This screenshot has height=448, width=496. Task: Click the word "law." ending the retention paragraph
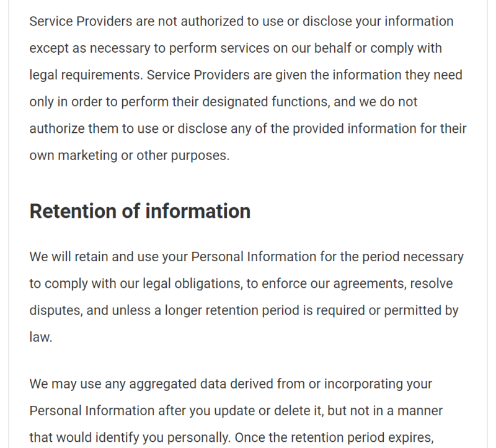(41, 337)
